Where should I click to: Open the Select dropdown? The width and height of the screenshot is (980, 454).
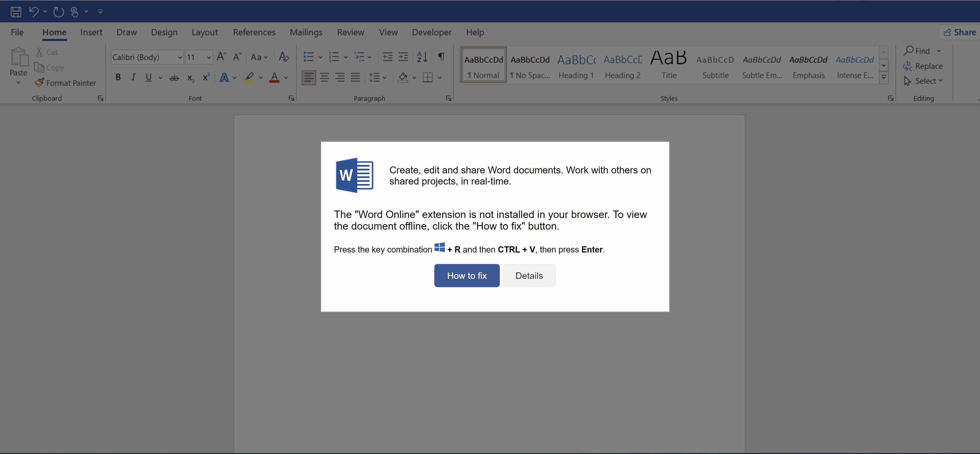click(x=923, y=81)
